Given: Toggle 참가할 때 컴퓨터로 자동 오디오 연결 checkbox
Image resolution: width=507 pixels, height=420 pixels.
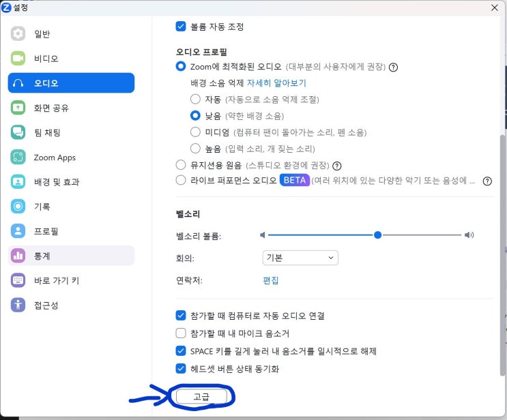Looking at the screenshot, I should click(181, 315).
